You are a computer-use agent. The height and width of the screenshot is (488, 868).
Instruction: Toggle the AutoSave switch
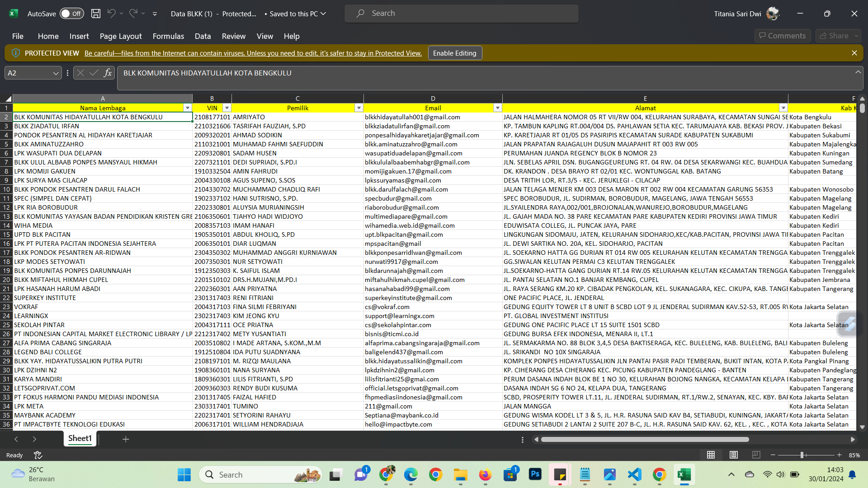coord(71,14)
